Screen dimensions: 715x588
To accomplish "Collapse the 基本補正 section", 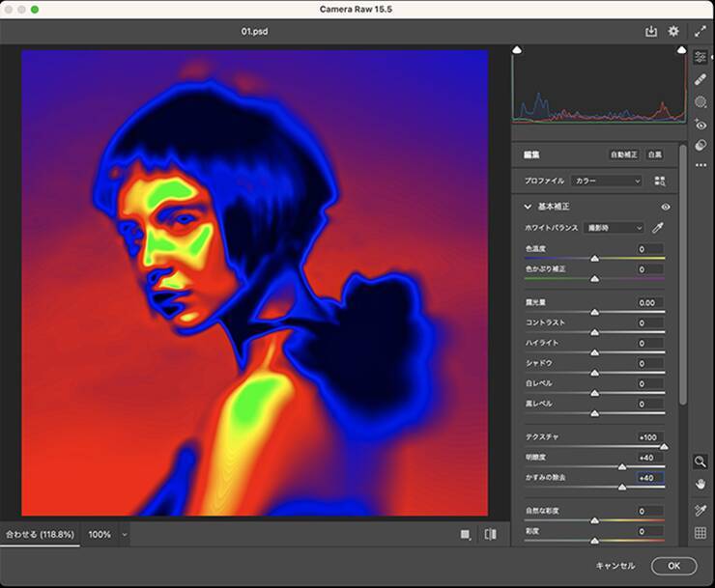I will coord(528,207).
